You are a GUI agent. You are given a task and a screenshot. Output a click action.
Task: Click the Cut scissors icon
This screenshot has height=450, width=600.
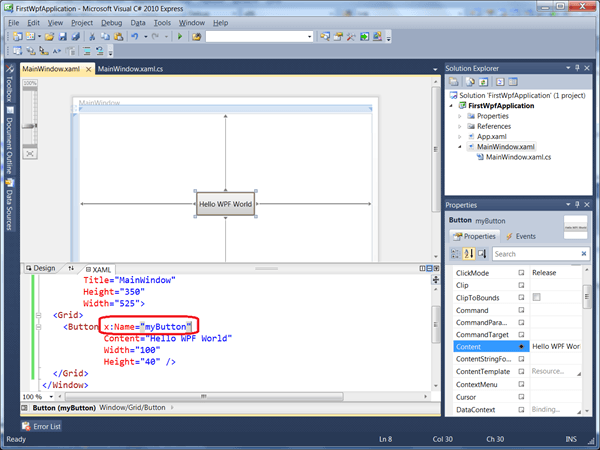click(x=92, y=36)
